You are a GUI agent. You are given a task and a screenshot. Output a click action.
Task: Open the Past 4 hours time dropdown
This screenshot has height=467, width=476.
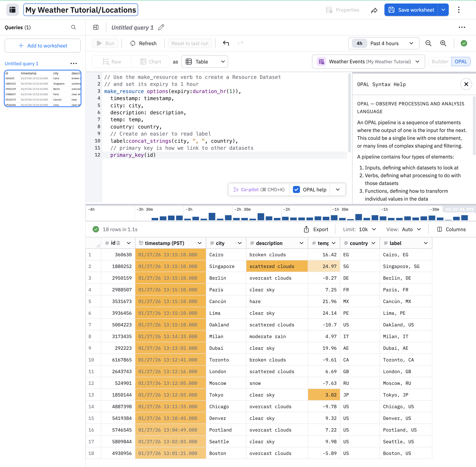[x=384, y=43]
